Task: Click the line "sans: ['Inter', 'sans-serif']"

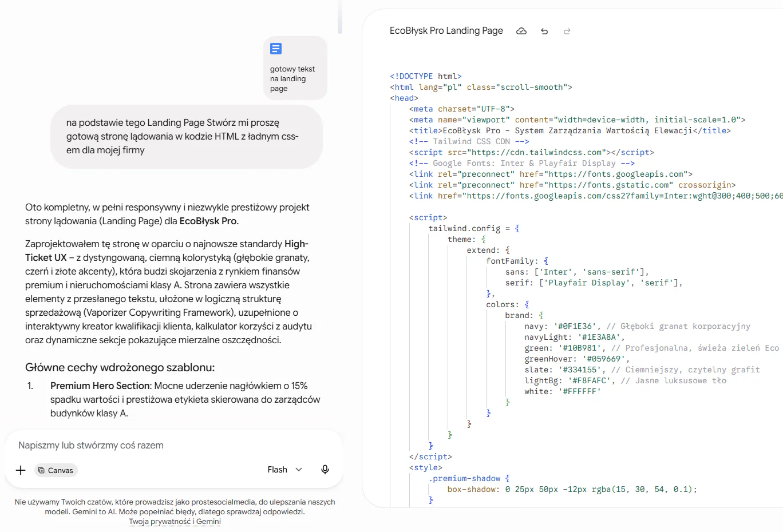Action: 577,272
